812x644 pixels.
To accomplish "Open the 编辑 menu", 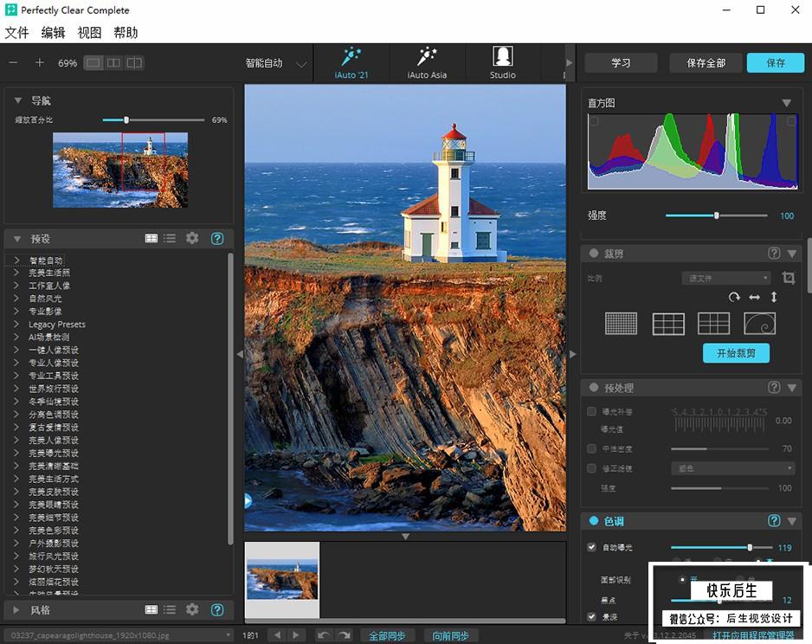I will [x=54, y=33].
